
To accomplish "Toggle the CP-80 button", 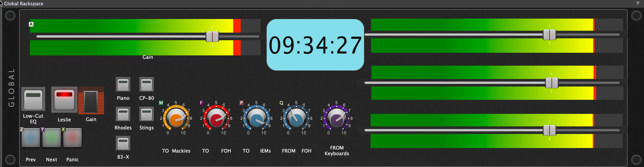I will [147, 85].
